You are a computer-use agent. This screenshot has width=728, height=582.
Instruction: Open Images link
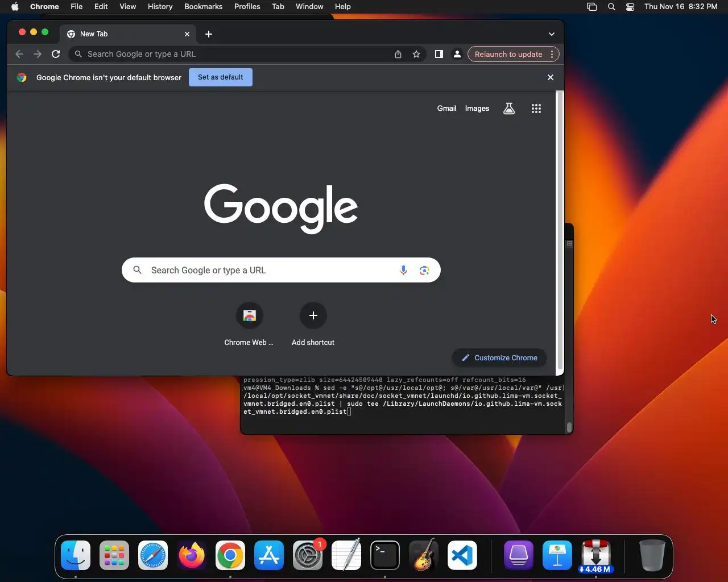(477, 109)
